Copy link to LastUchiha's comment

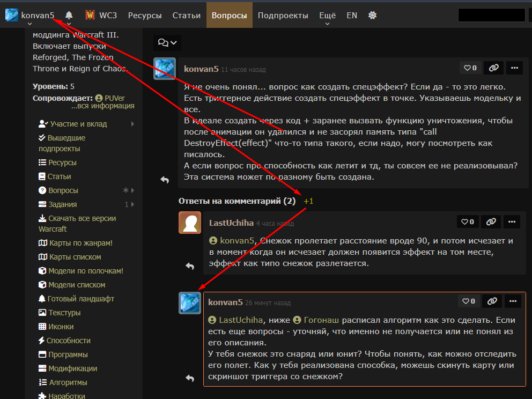pyautogui.click(x=491, y=222)
